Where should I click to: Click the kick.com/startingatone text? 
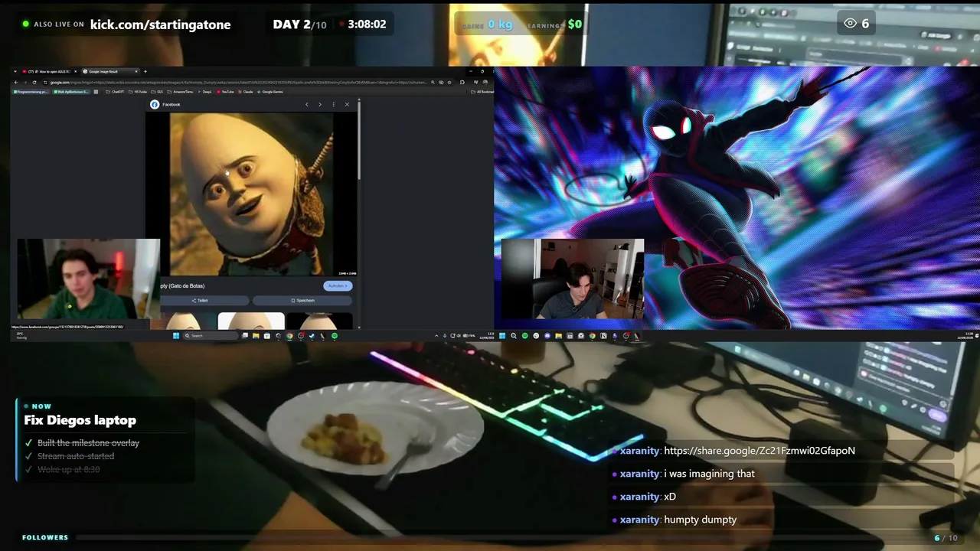[x=160, y=24]
